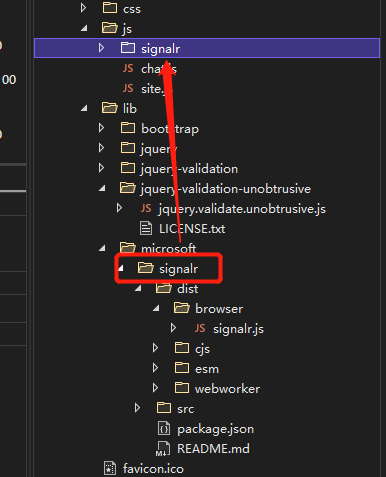Click the css folder icon
386x477 pixels.
(x=110, y=8)
